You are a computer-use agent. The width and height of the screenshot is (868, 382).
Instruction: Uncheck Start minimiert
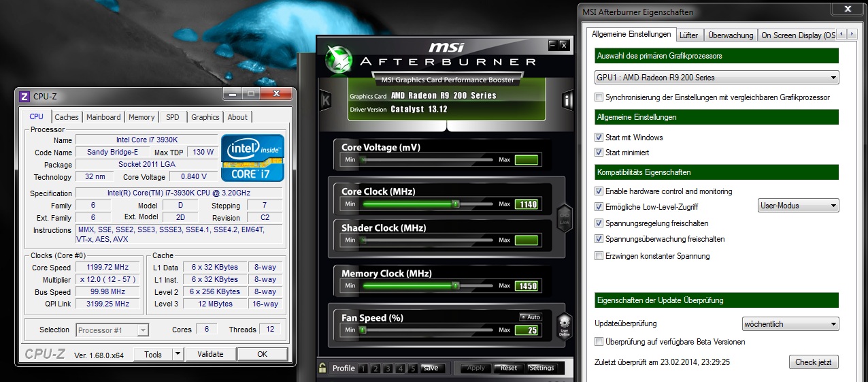coord(599,153)
